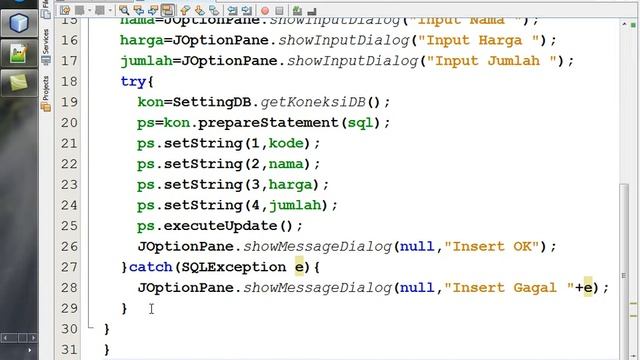Click the Back navigation arrow in editor toolbar
The image size is (640, 360).
click(x=80, y=10)
